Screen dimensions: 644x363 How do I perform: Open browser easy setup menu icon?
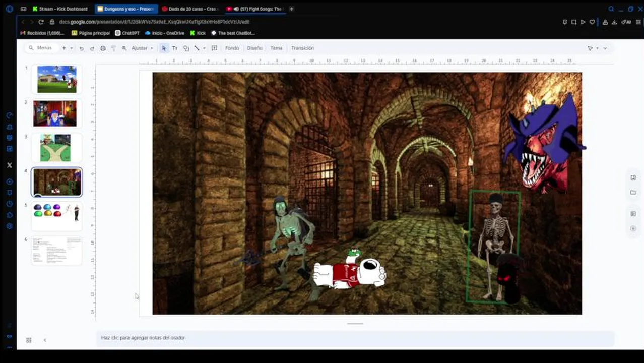638,22
